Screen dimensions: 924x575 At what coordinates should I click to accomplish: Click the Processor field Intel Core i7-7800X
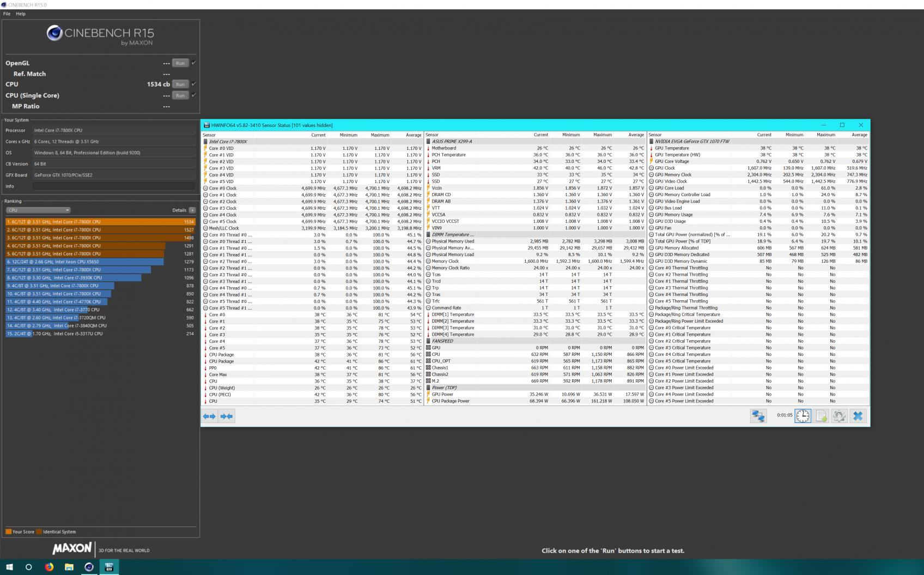tap(113, 130)
